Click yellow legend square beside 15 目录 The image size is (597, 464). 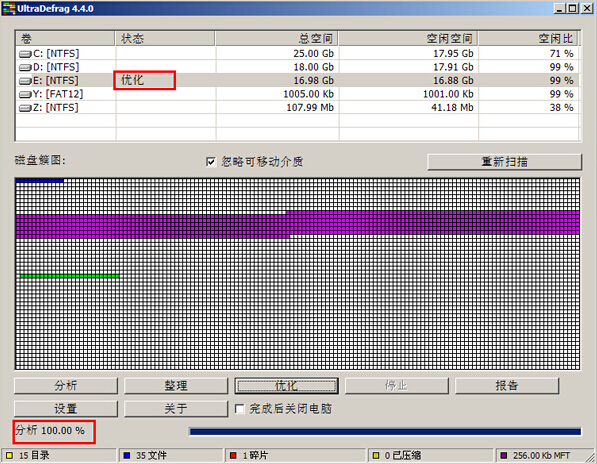(10, 455)
